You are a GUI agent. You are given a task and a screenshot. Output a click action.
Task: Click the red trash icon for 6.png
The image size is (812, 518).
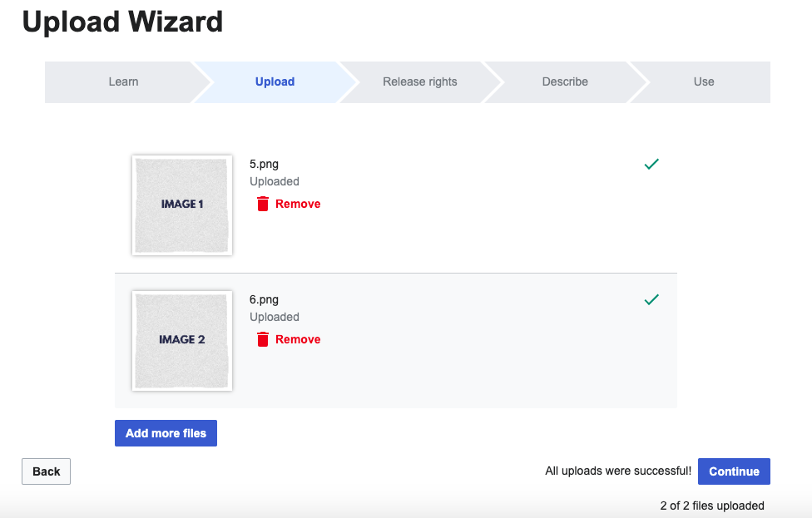[x=263, y=339]
